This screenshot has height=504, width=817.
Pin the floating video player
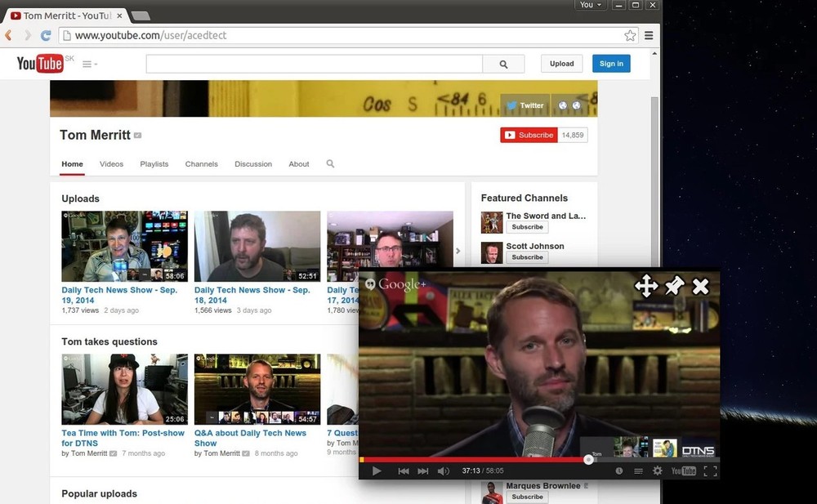pyautogui.click(x=674, y=286)
